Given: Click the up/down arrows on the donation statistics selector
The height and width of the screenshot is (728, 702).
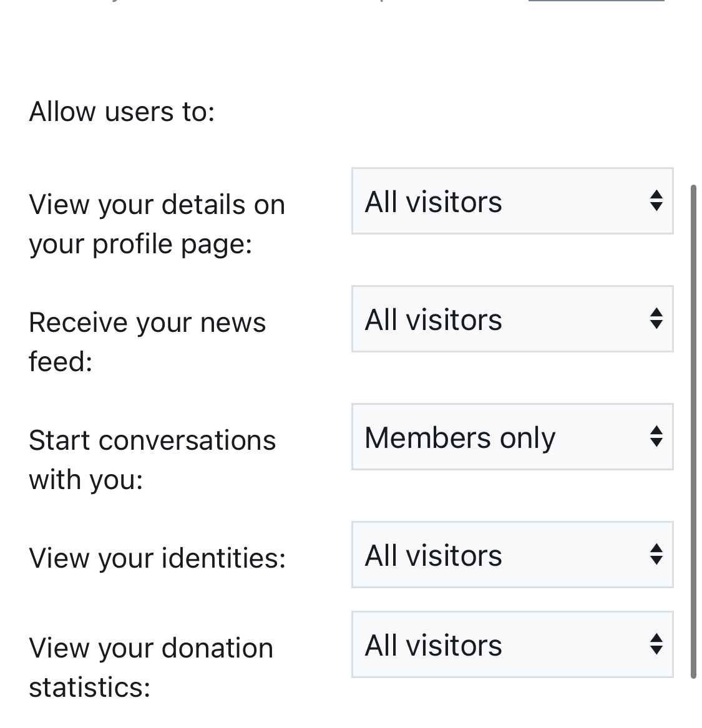Looking at the screenshot, I should click(656, 644).
